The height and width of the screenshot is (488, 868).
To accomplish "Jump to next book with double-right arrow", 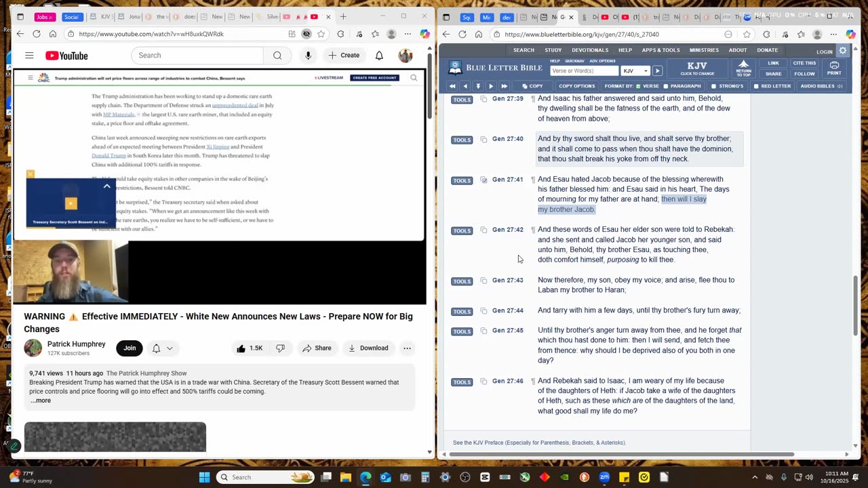I will point(504,86).
